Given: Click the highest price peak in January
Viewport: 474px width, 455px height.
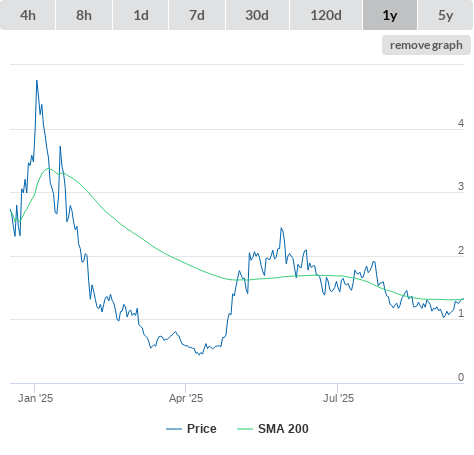Looking at the screenshot, I should (37, 81).
